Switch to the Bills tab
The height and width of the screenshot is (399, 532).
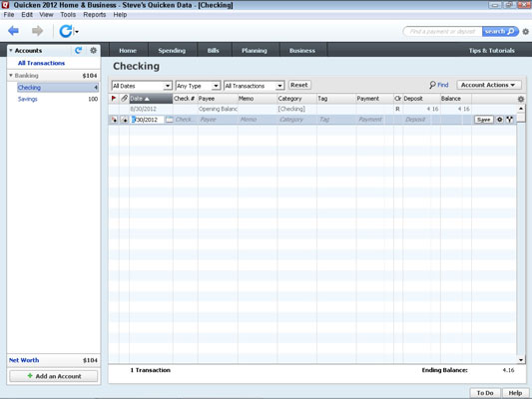click(214, 50)
